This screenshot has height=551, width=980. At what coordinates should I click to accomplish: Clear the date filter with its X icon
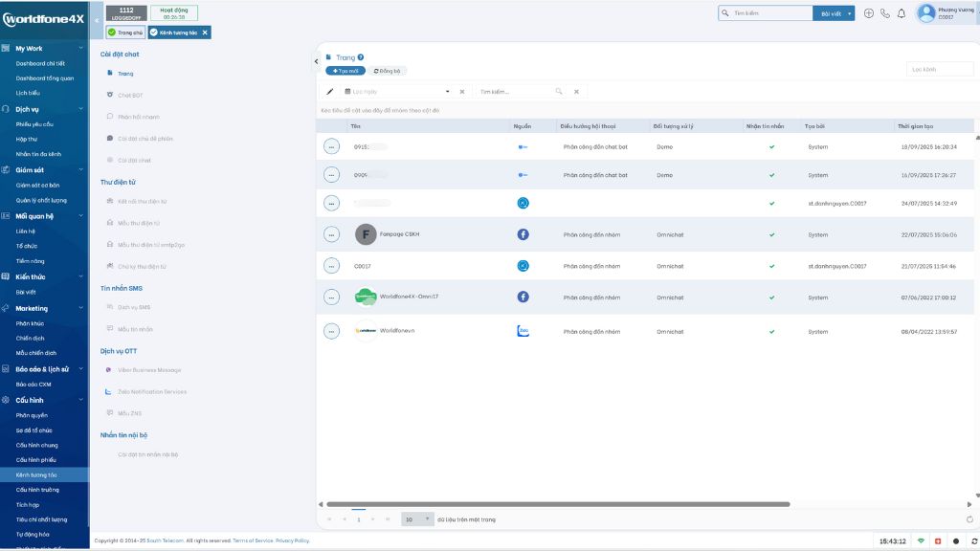pos(462,92)
